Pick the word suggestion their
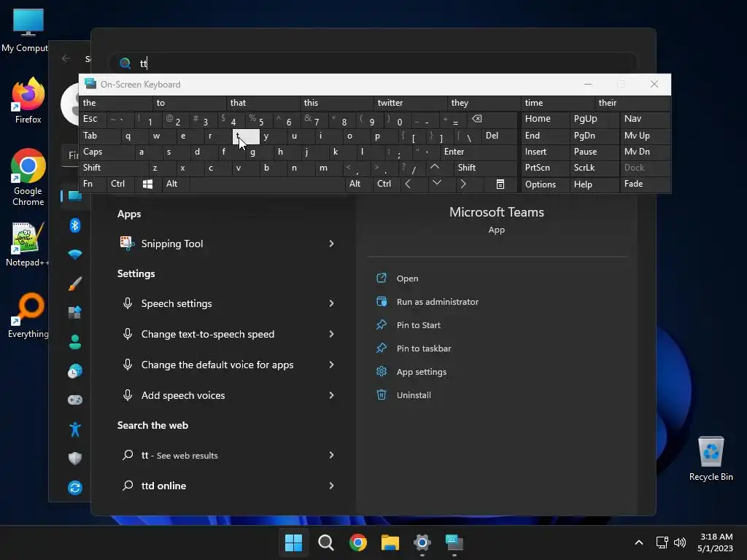Image resolution: width=747 pixels, height=560 pixels. click(x=632, y=103)
